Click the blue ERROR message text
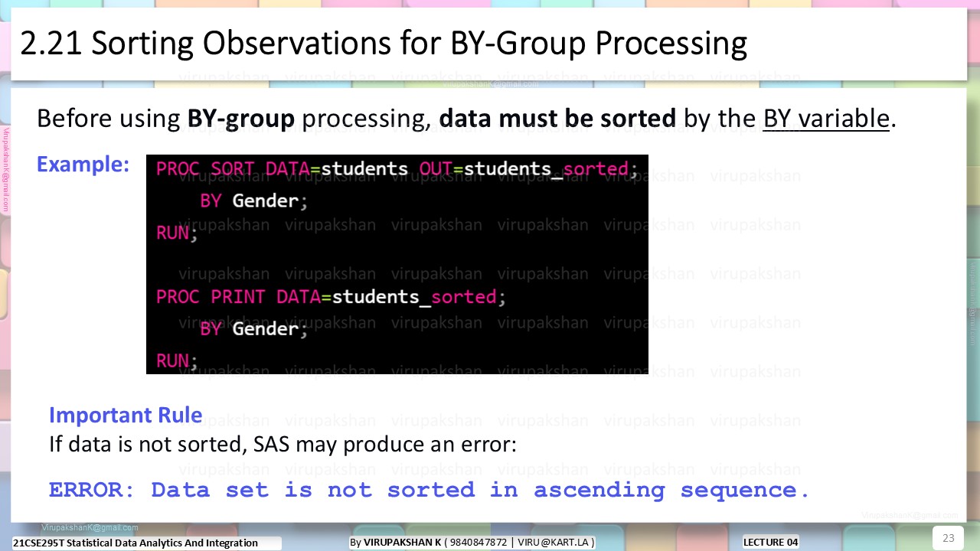The width and height of the screenshot is (980, 551). (x=429, y=490)
